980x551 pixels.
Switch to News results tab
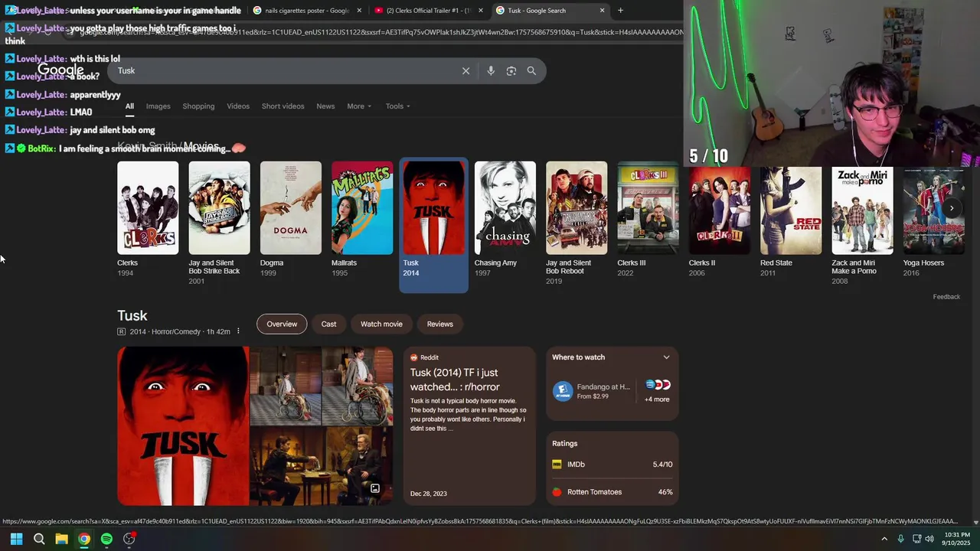click(325, 106)
